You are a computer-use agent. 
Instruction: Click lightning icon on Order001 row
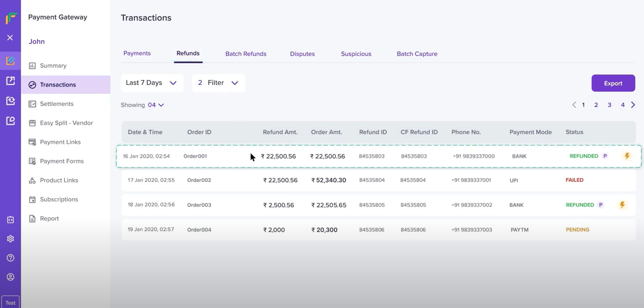tap(627, 156)
